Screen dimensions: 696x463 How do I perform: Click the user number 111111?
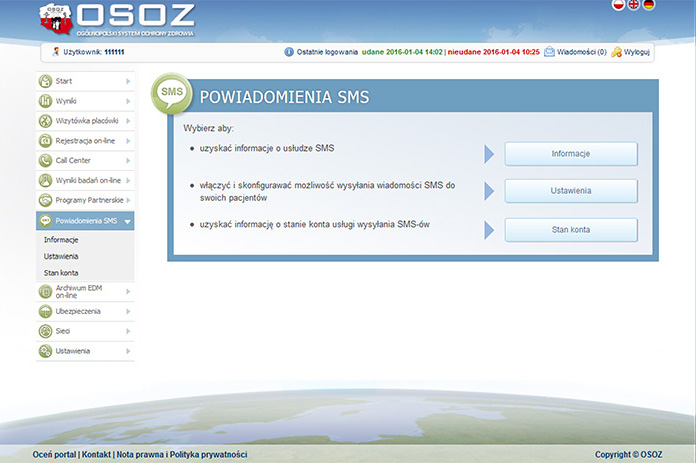(x=115, y=52)
